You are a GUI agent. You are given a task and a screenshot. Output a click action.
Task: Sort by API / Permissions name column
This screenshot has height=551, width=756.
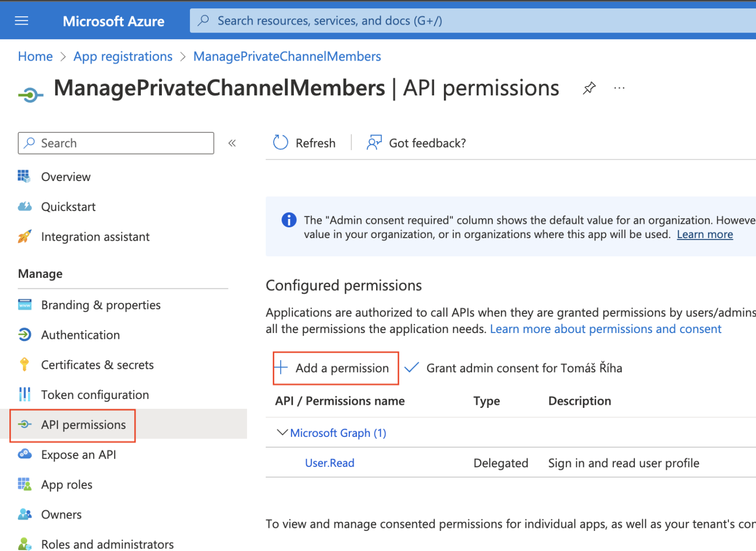pyautogui.click(x=340, y=401)
